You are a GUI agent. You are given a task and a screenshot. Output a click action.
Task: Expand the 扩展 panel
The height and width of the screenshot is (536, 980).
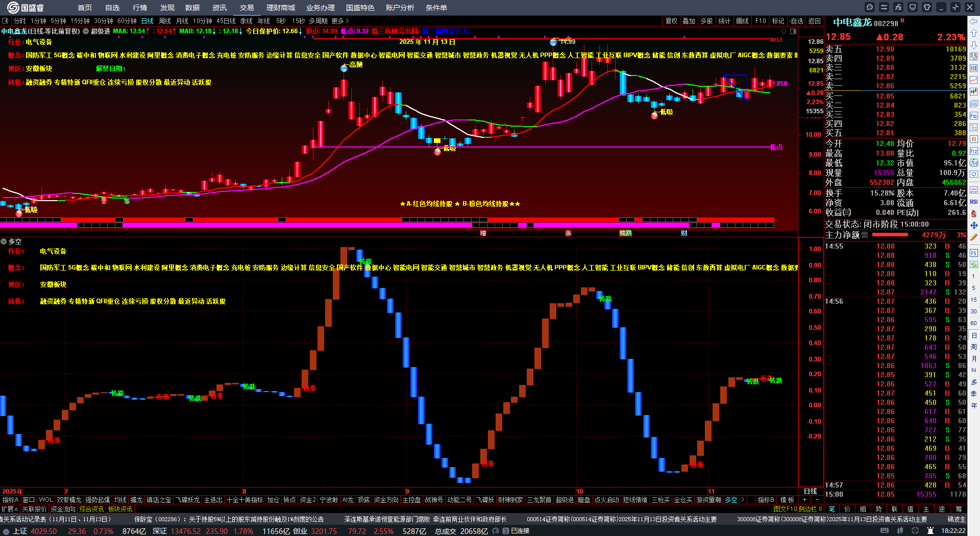coord(10,509)
